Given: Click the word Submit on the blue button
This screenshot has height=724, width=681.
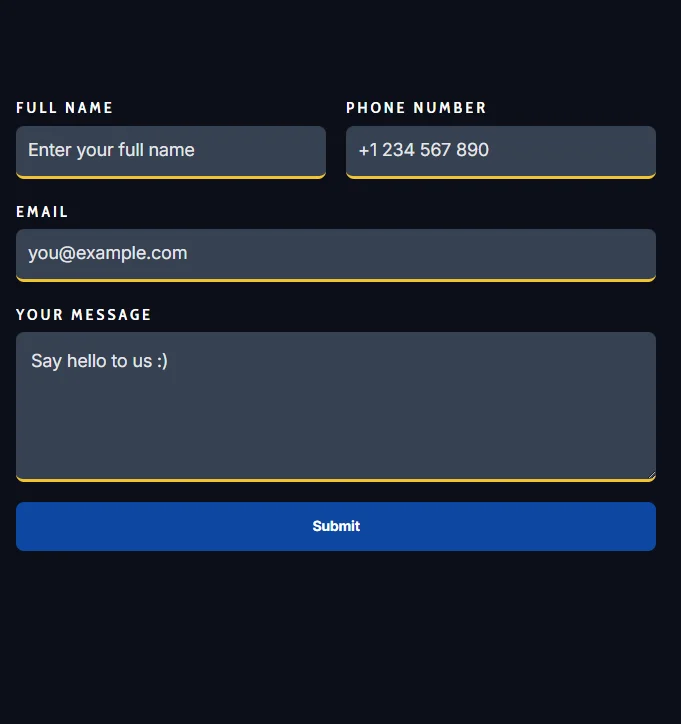Looking at the screenshot, I should 336,526.
